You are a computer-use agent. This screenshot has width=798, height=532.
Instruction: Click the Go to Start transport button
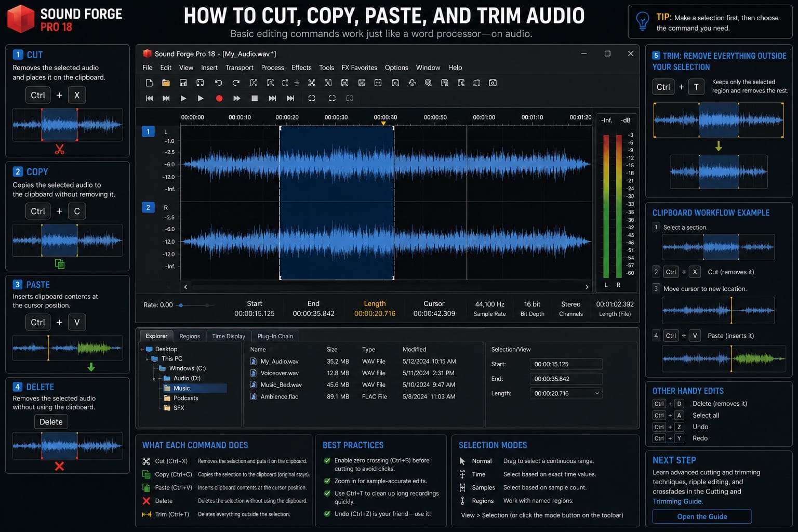[150, 98]
